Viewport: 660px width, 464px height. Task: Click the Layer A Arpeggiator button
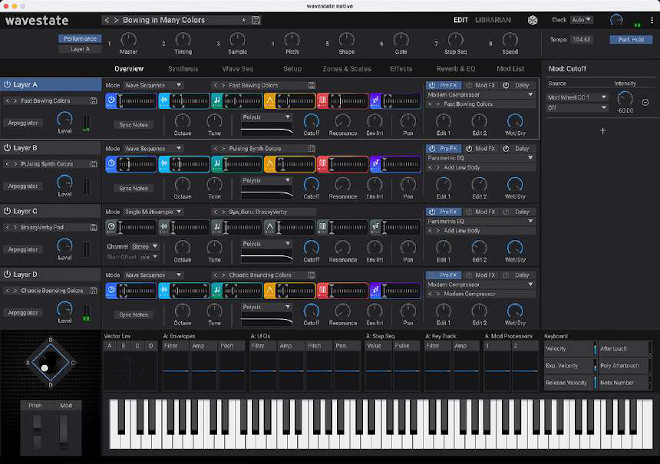(24, 124)
